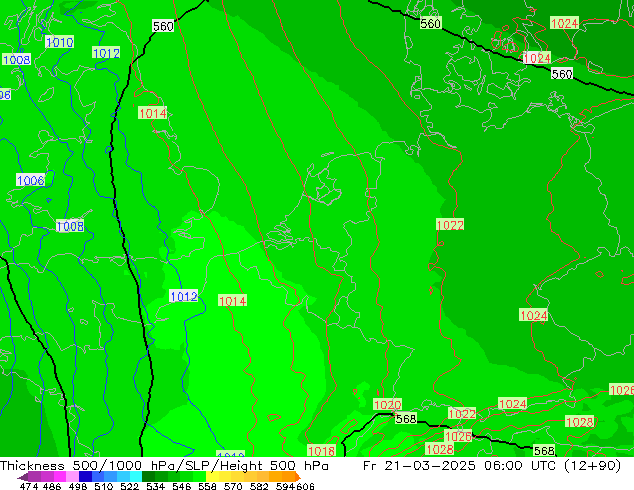Click the 1008 label below the 1006 label
The width and height of the screenshot is (634, 490).
pyautogui.click(x=70, y=226)
